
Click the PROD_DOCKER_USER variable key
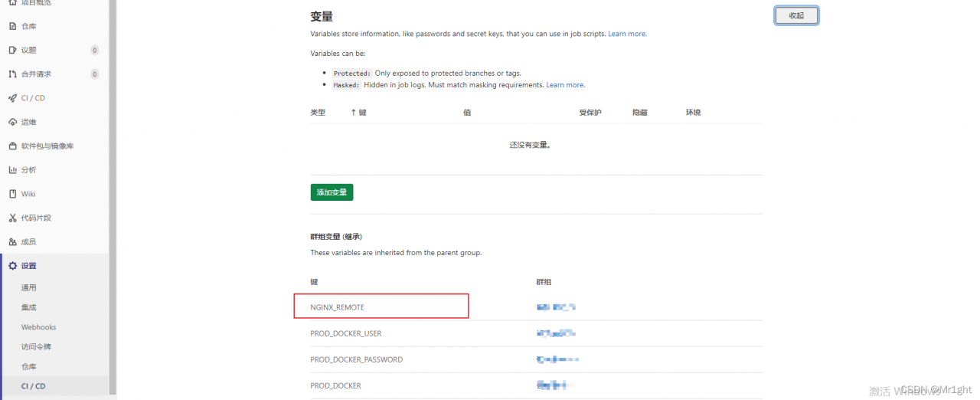(x=345, y=333)
